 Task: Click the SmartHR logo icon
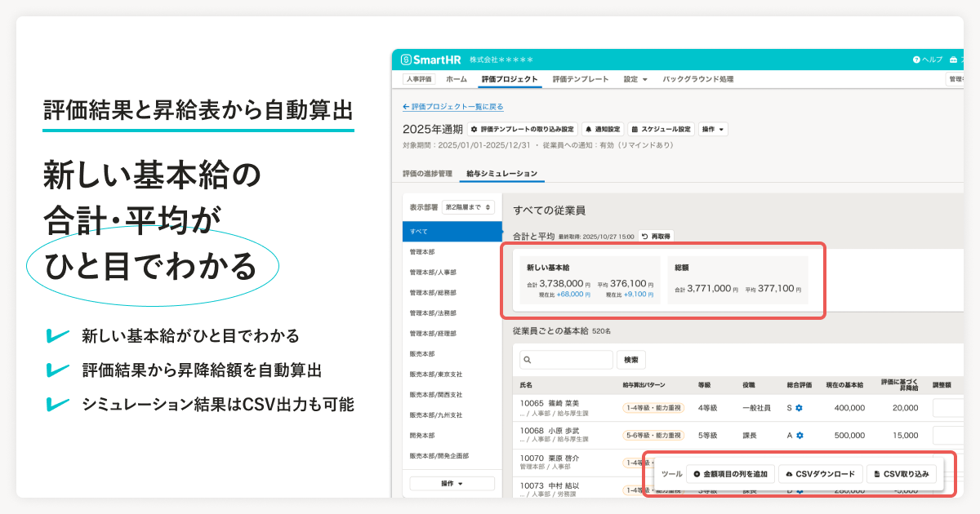coord(406,58)
